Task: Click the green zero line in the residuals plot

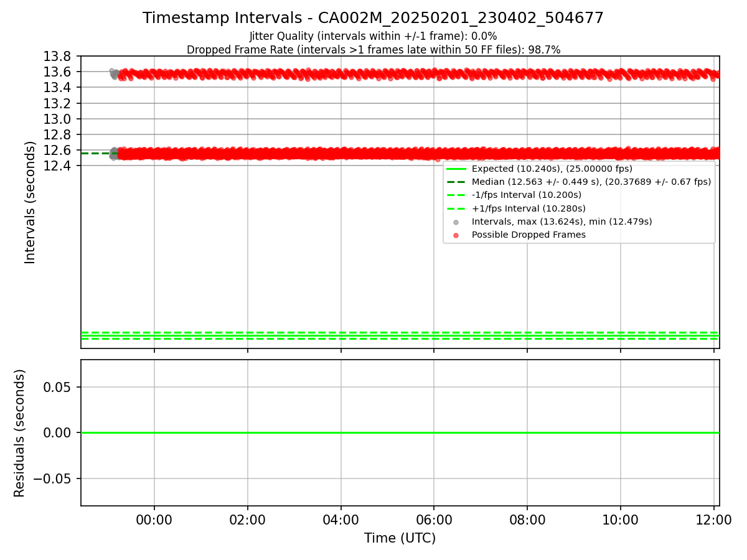Action: [400, 432]
